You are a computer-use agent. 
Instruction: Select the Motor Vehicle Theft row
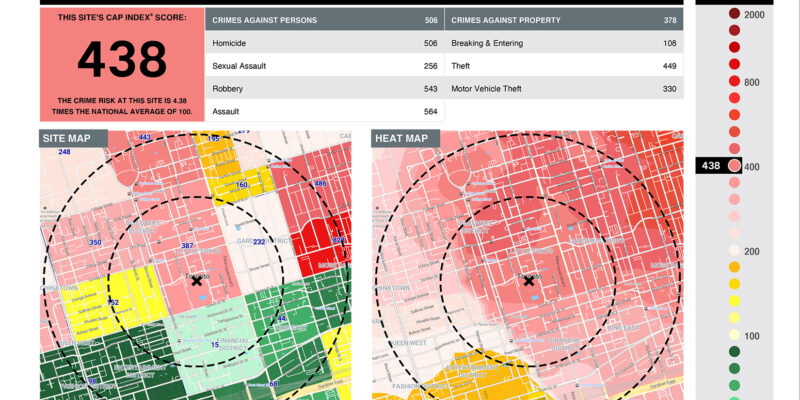click(x=561, y=89)
